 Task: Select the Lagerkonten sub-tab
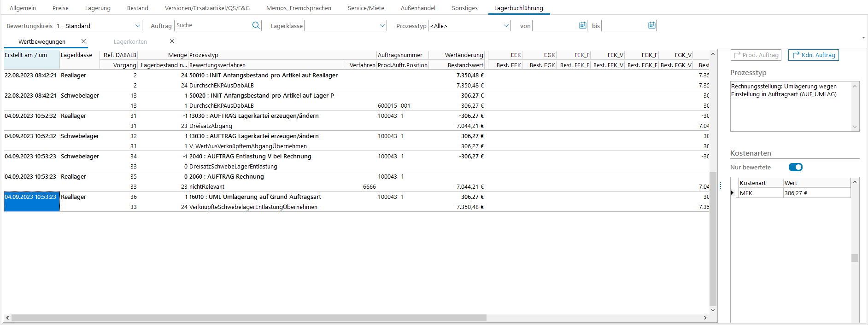pos(130,41)
